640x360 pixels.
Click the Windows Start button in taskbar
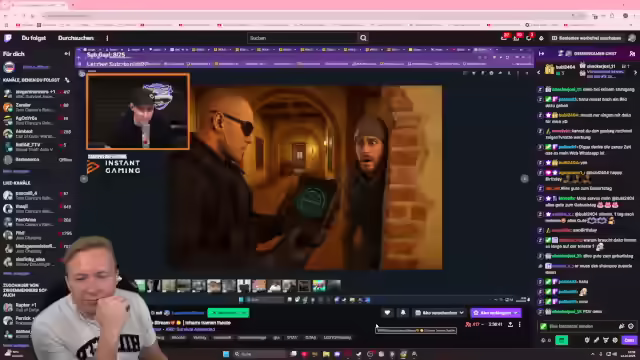[226, 354]
